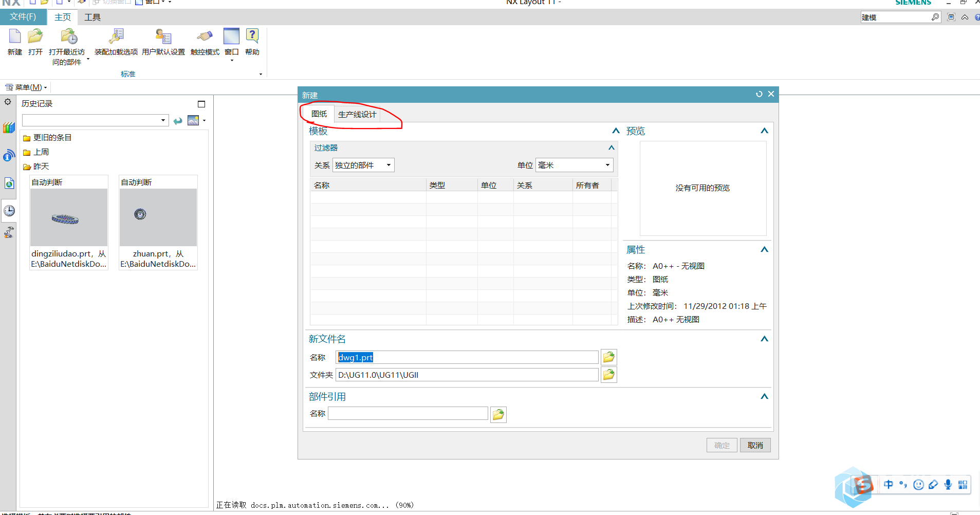Viewport: 980px width, 515px height.
Task: Open User Defaults (用户默认设置)
Action: 163,36
